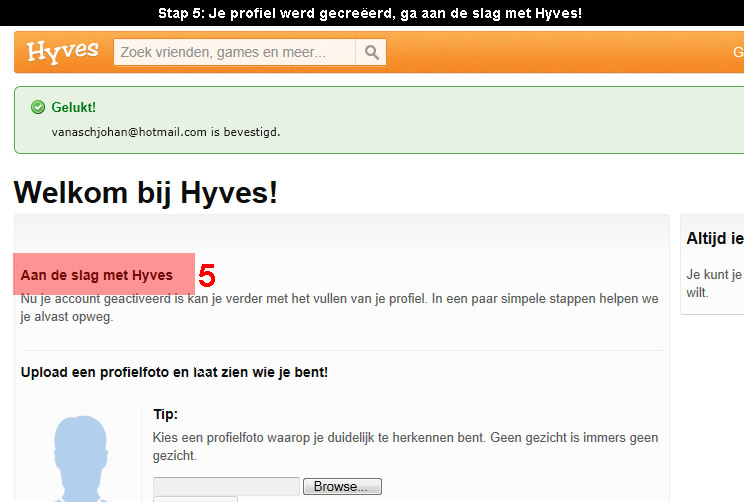Click the confirmed email address vanaschjohan@hotmail.com
The image size is (744, 502).
tap(129, 132)
